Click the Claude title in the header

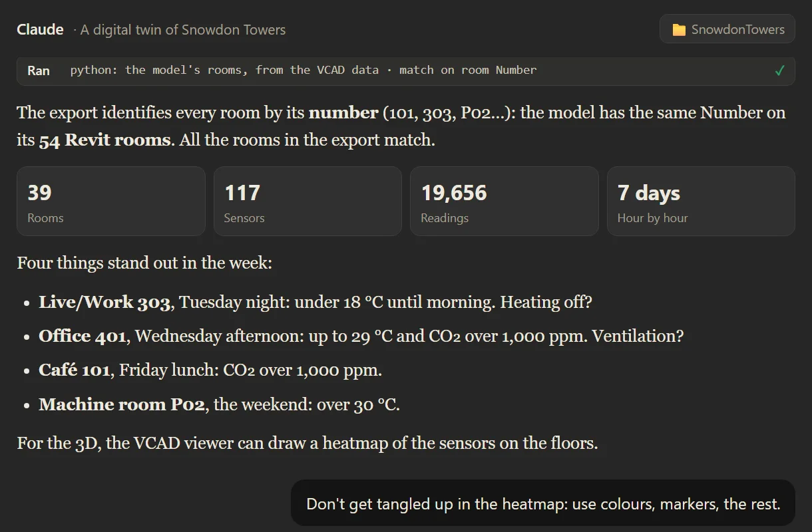click(41, 30)
